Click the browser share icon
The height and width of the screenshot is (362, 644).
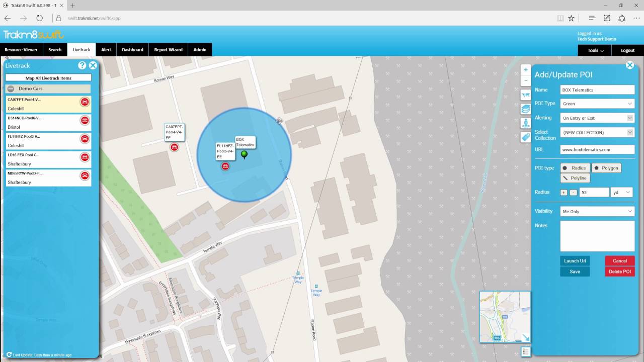point(622,18)
